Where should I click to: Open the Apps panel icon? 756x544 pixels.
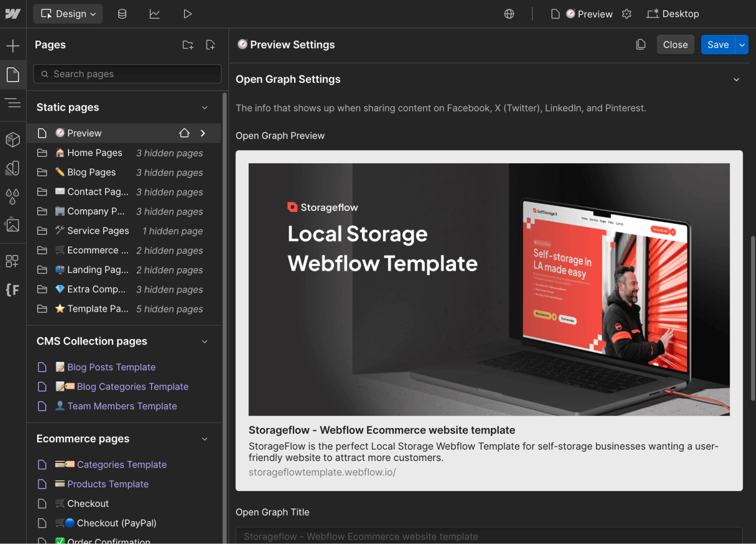pos(13,261)
